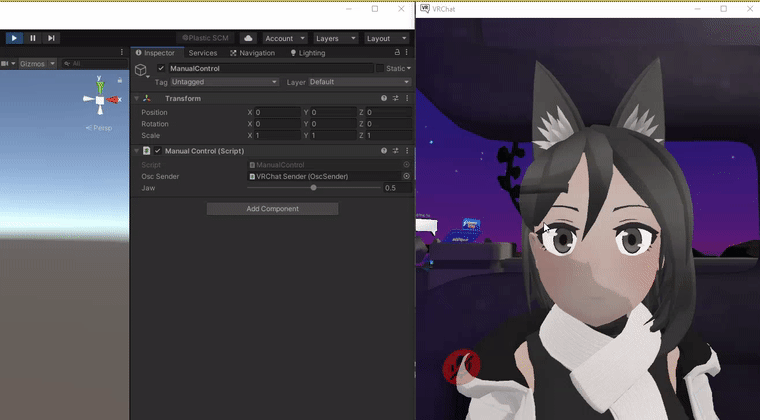Open the Layer dropdown showing Default
The image size is (760, 420).
[x=360, y=82]
